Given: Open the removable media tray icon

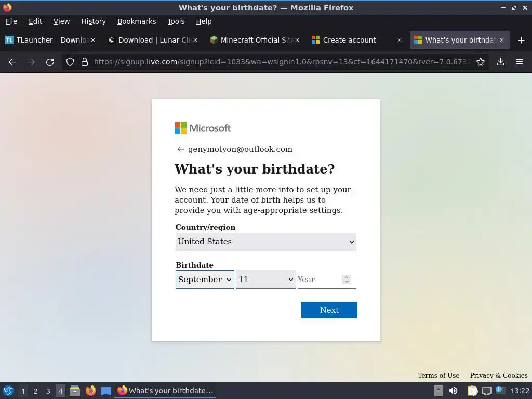Looking at the screenshot, I should 438,391.
